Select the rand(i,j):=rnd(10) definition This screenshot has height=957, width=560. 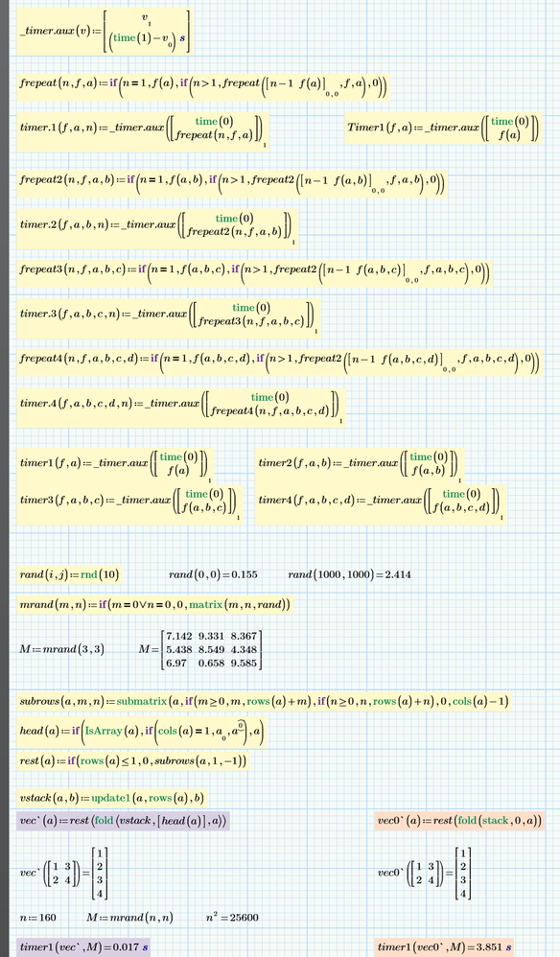[69, 574]
